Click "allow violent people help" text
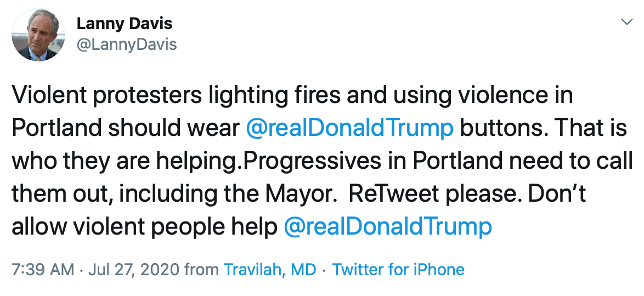Screen dimensions: 644x296 tap(144, 226)
